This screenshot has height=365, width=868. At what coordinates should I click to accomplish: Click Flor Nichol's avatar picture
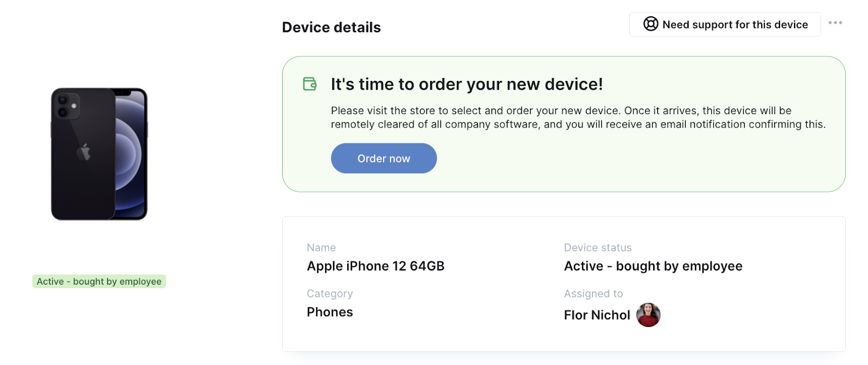tap(648, 315)
